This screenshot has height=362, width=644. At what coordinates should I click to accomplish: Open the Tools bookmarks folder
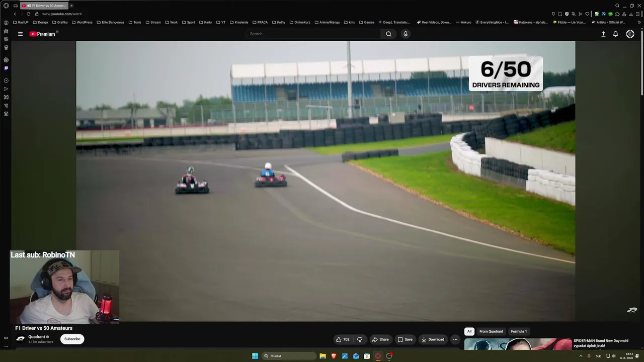tap(135, 22)
